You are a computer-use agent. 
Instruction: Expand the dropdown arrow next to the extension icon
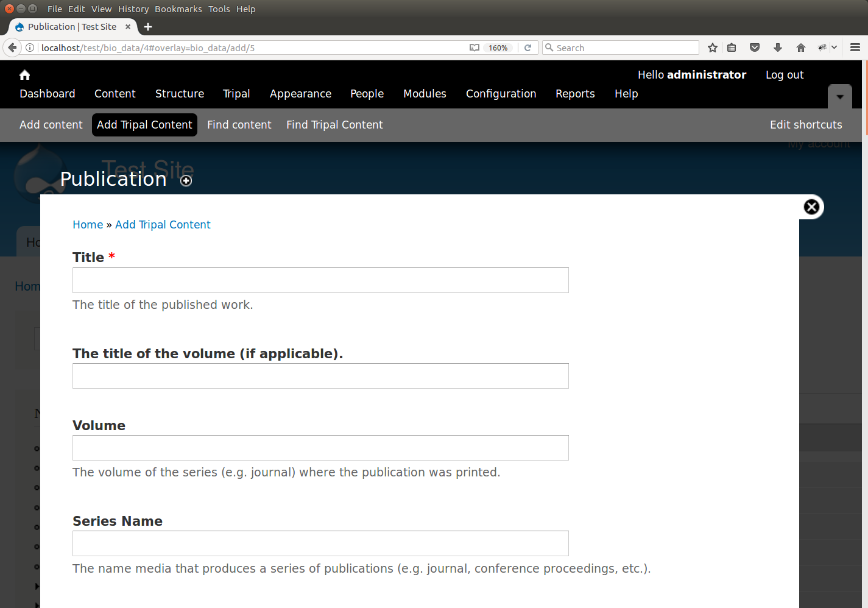click(x=834, y=48)
